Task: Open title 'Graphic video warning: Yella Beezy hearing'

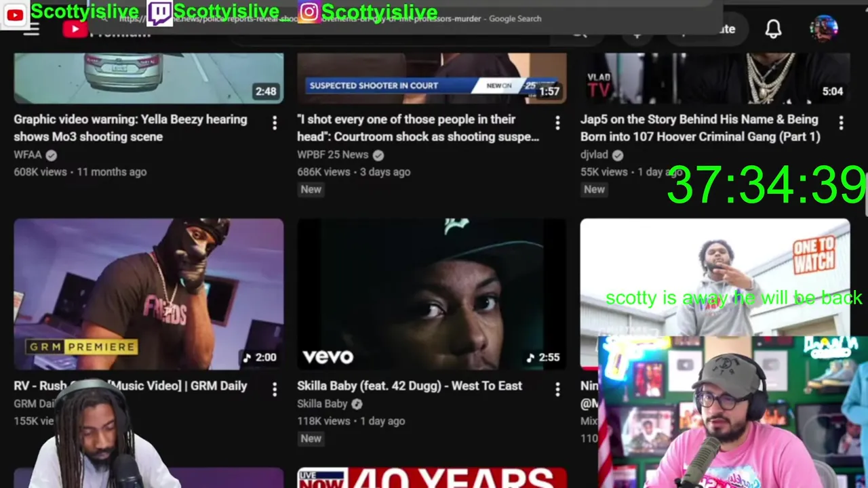Action: tap(130, 127)
